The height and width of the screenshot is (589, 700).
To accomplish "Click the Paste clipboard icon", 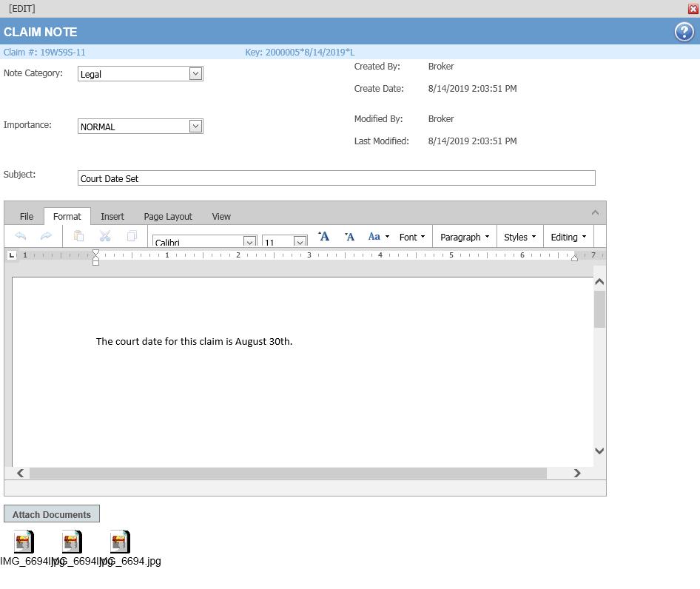I will [x=78, y=236].
